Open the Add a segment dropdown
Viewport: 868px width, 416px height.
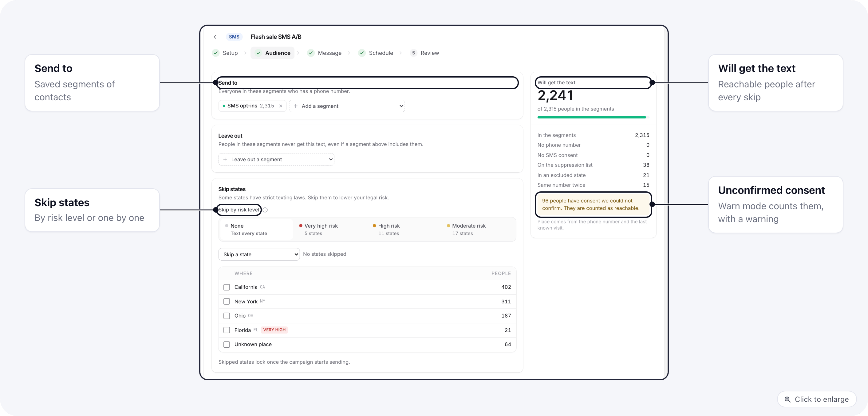347,106
